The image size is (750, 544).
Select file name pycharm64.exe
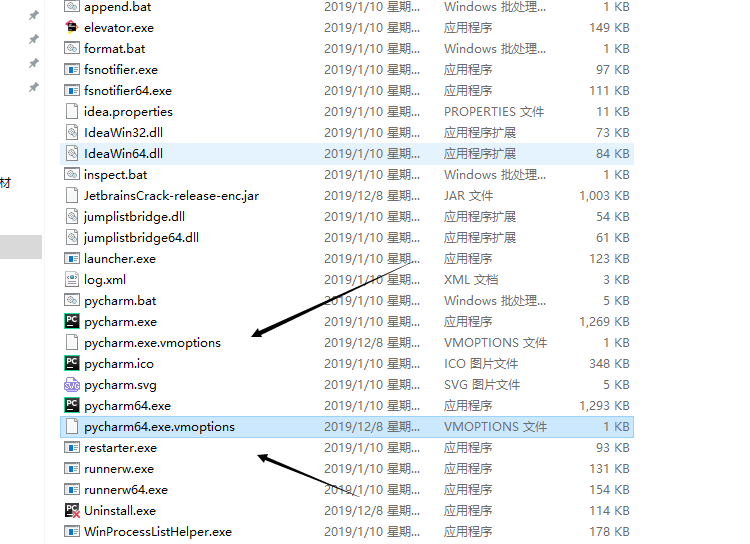(127, 406)
